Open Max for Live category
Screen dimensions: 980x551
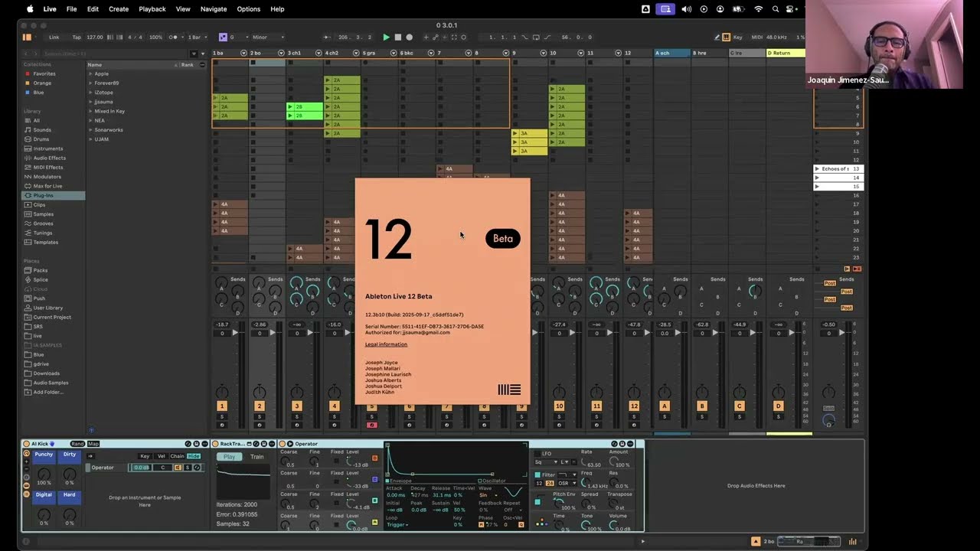point(47,186)
